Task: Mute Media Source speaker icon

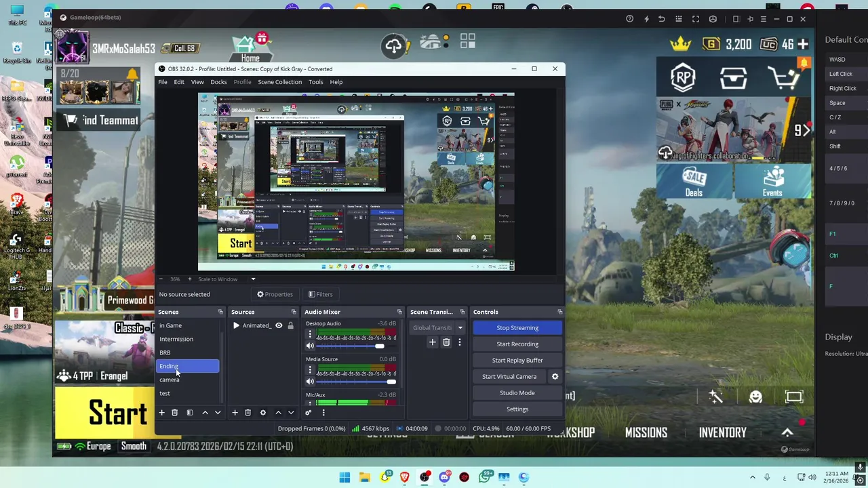Action: 310,382
